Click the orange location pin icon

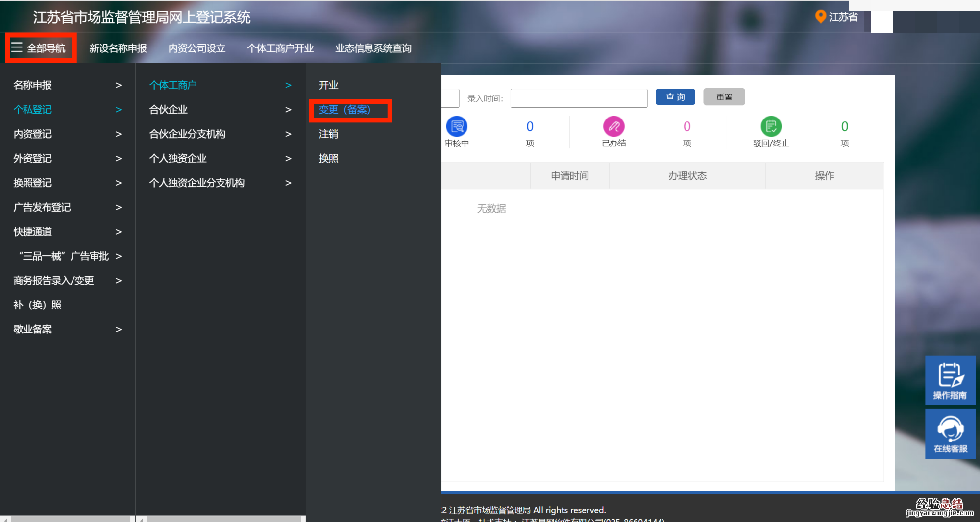(820, 17)
